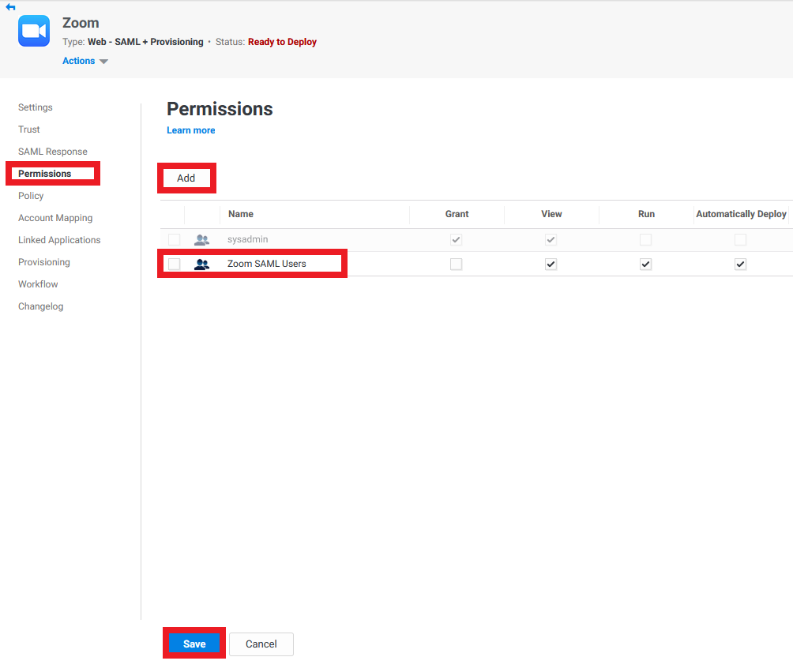Cancel the permission changes
Screen dimensions: 793x672
(x=261, y=644)
